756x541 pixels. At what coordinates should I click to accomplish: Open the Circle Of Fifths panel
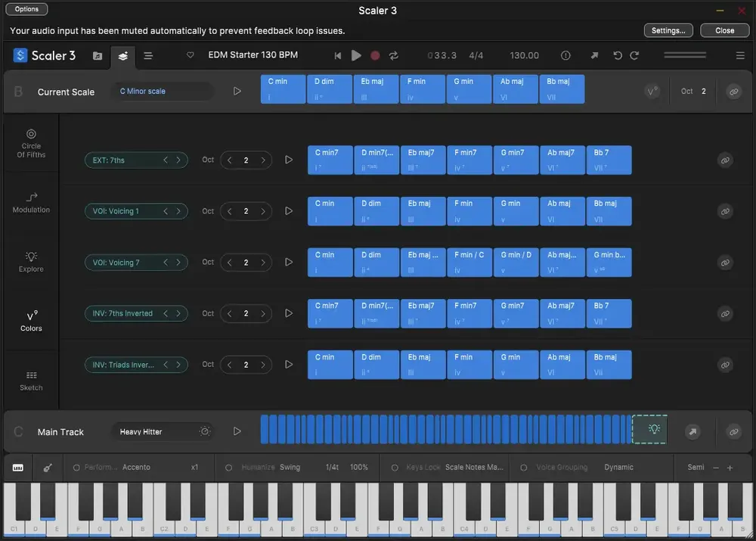31,143
